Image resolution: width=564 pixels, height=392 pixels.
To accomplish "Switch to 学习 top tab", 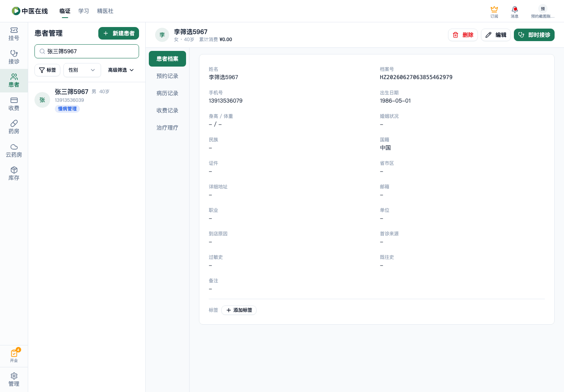I will 84,11.
